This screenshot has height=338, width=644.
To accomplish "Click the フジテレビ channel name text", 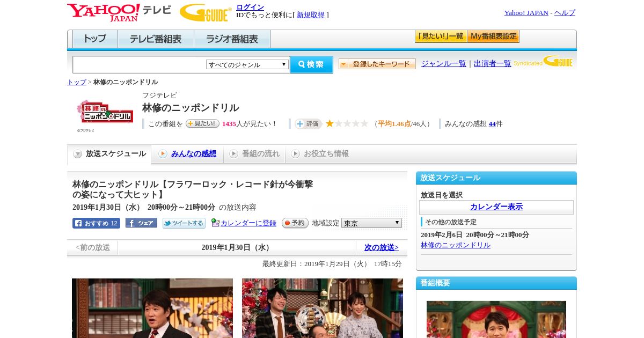I will click(159, 95).
